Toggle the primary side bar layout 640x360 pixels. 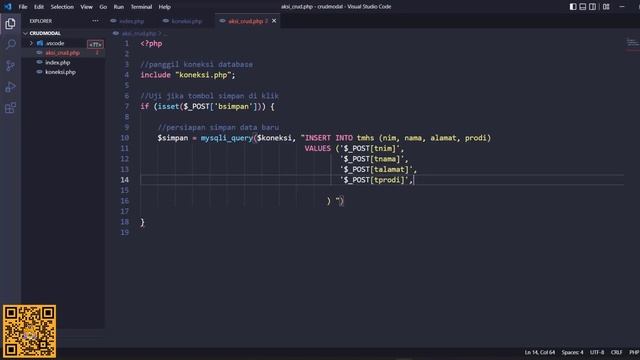click(x=573, y=7)
